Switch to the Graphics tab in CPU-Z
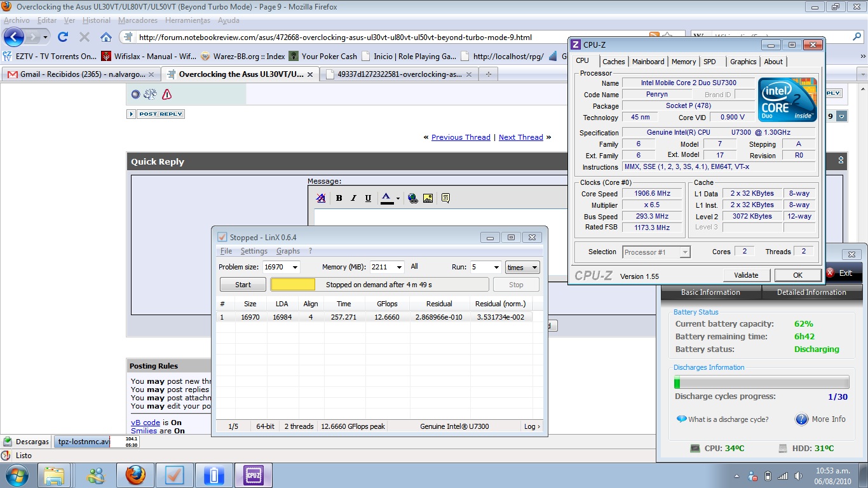The image size is (868, 488). click(743, 62)
